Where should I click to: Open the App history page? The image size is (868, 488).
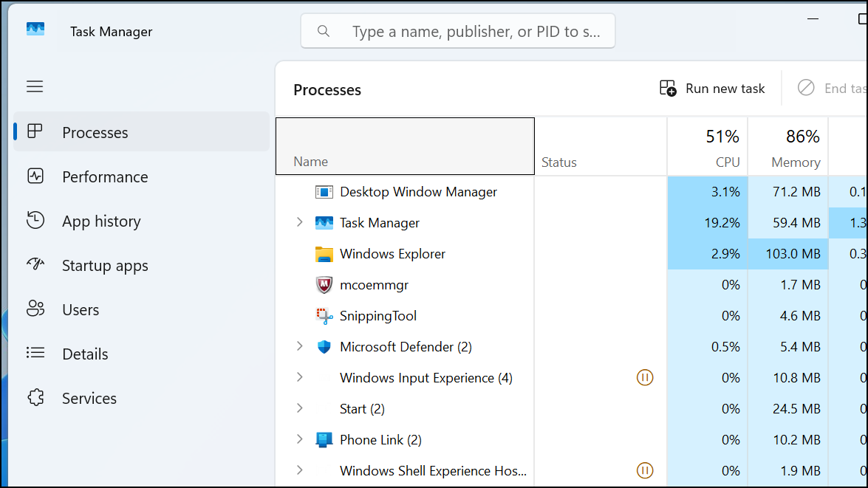141,221
